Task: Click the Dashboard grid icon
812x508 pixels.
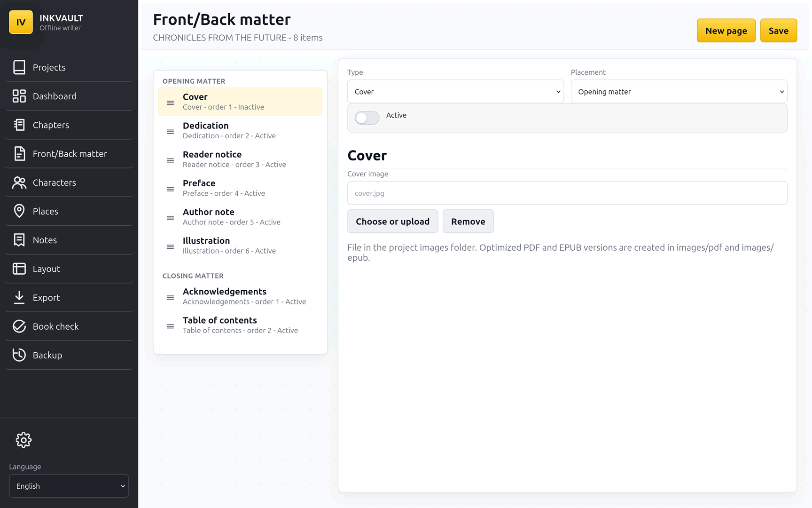Action: tap(19, 96)
